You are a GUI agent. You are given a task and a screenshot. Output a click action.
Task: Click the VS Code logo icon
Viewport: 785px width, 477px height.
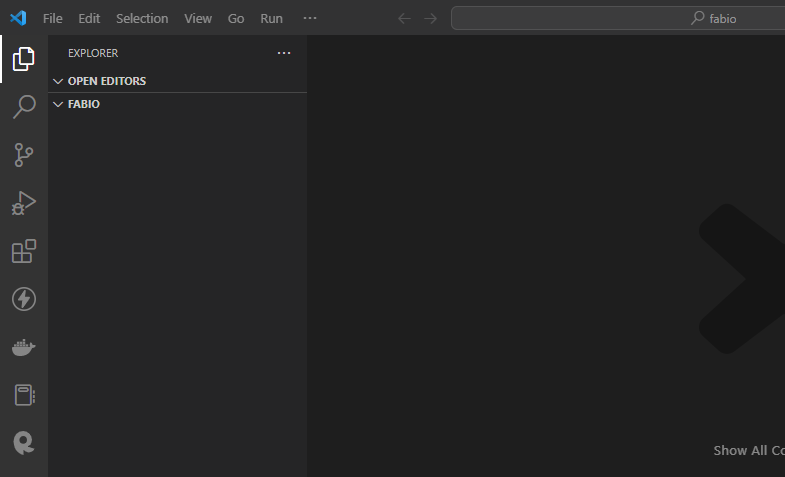[18, 18]
